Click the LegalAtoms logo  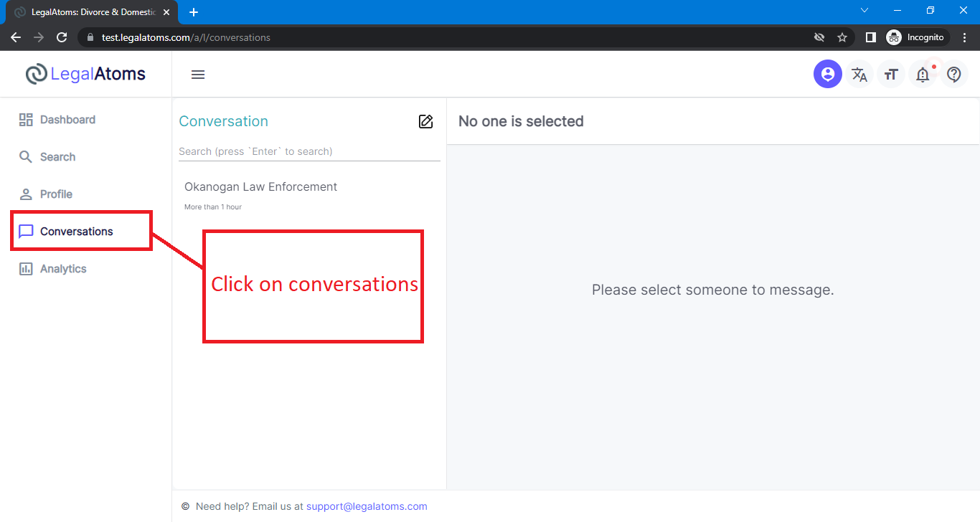[85, 74]
